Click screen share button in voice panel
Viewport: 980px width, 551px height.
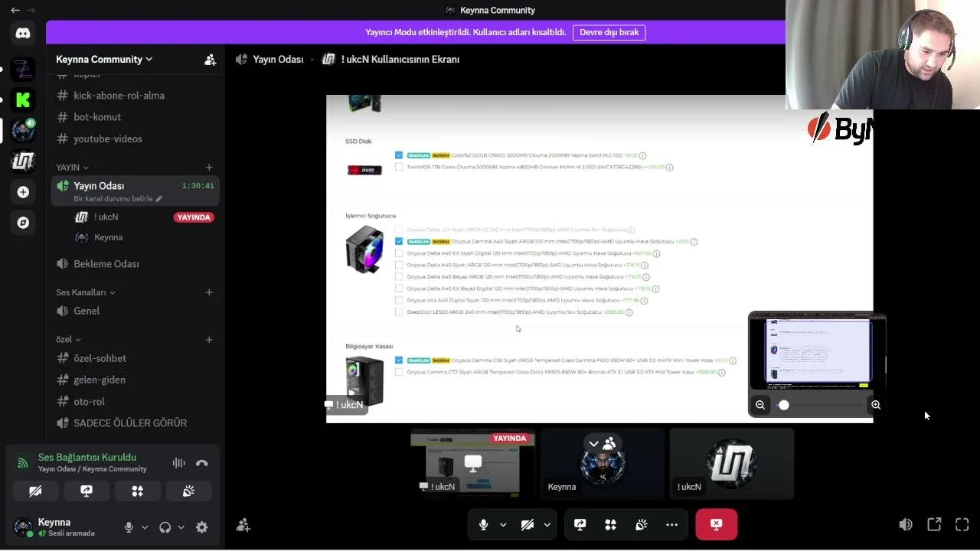(x=87, y=491)
